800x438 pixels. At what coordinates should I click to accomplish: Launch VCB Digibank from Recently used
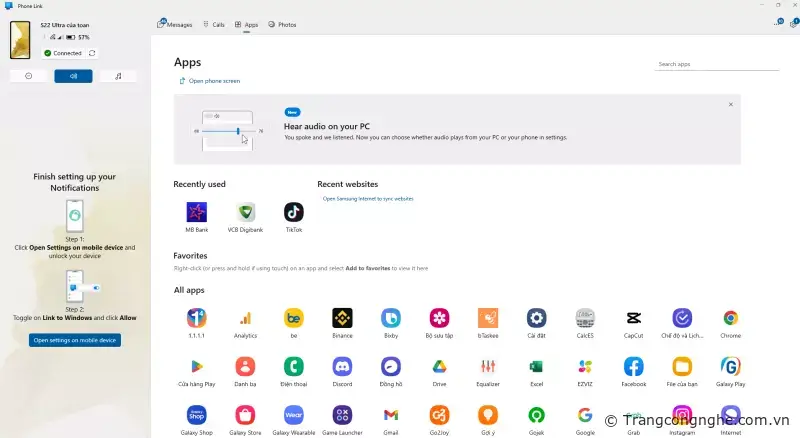pyautogui.click(x=245, y=212)
